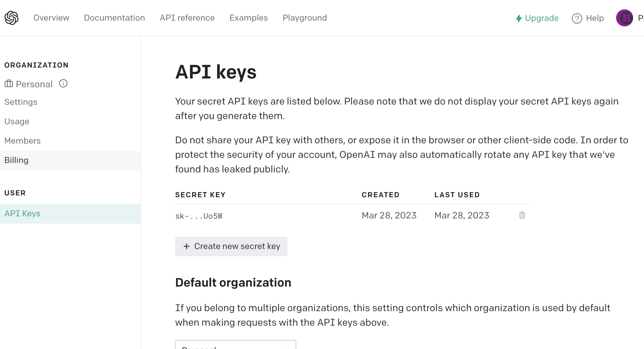This screenshot has height=349, width=644.
Task: Click the briefcase icon beside Personal
Action: [x=8, y=84]
